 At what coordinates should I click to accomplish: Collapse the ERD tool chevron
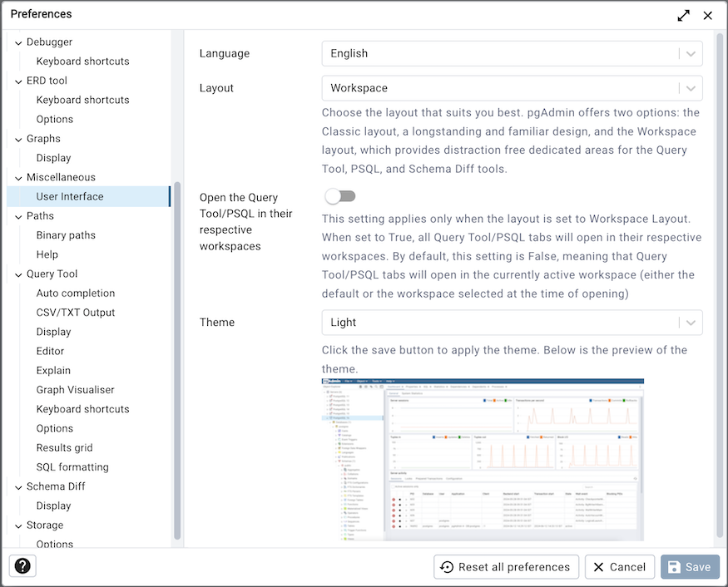point(18,81)
